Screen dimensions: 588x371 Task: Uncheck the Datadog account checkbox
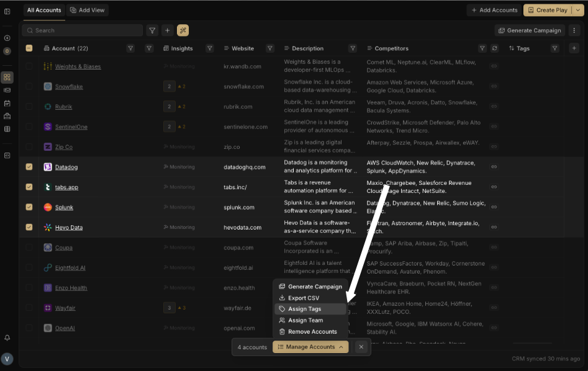coord(29,167)
